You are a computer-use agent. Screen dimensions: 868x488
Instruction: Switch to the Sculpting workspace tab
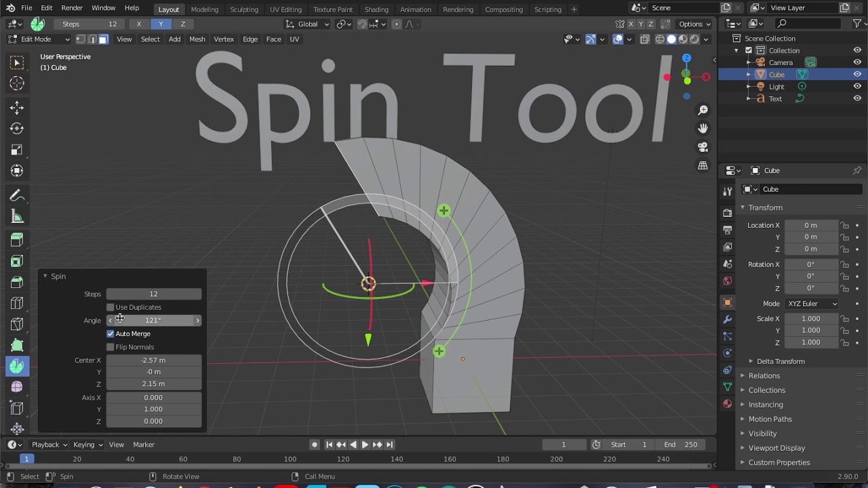pos(243,9)
